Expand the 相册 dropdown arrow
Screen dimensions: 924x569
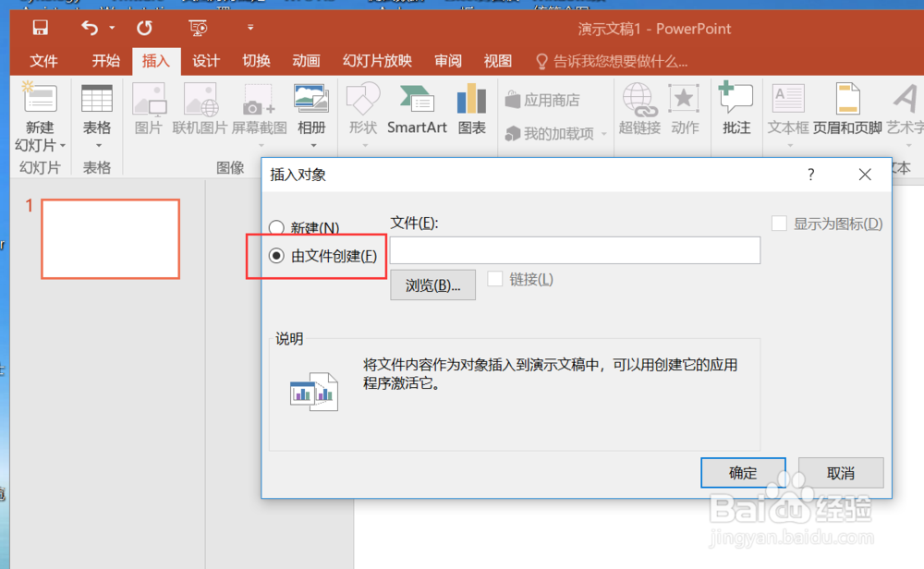tap(313, 146)
